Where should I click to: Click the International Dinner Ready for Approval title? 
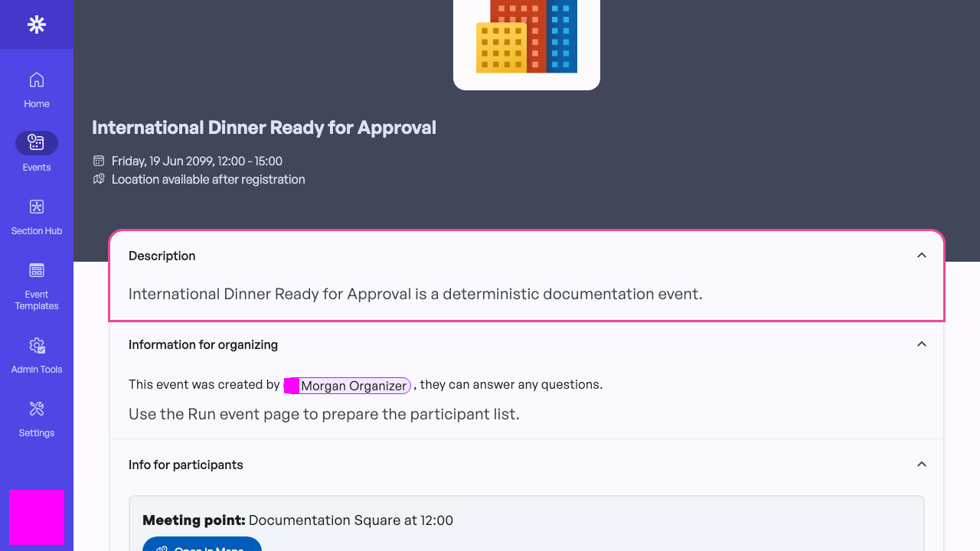point(264,128)
